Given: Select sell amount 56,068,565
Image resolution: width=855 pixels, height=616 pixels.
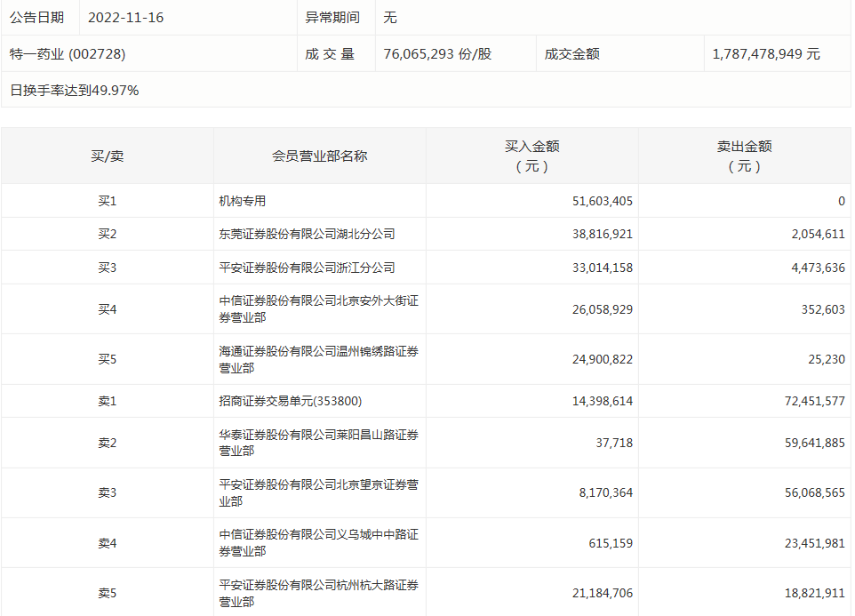Looking at the screenshot, I should 815,492.
